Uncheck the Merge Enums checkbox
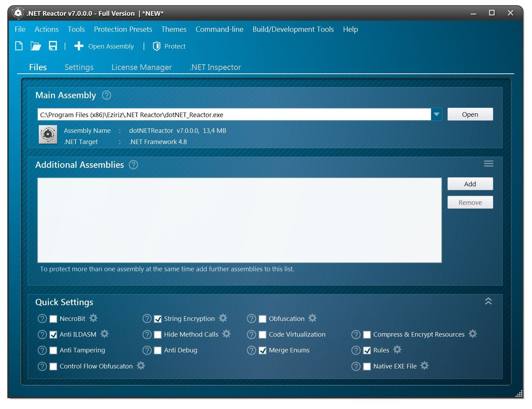The width and height of the screenshot is (532, 409). [263, 351]
